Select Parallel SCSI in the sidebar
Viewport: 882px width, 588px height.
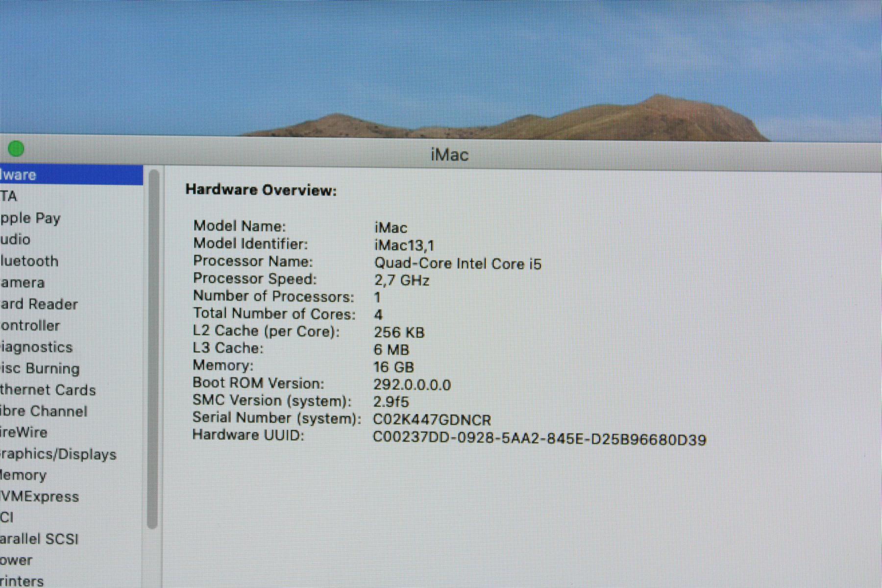pyautogui.click(x=39, y=539)
